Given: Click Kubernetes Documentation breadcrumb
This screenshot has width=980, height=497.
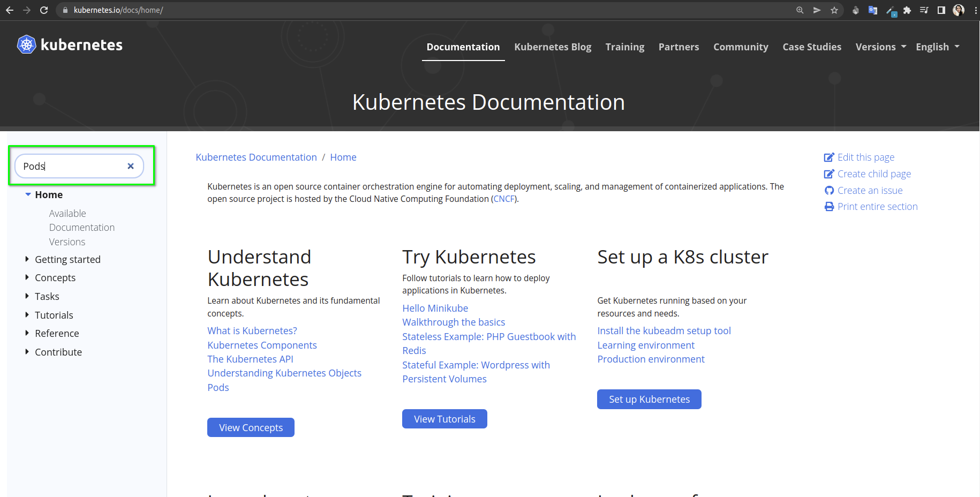Looking at the screenshot, I should point(256,157).
